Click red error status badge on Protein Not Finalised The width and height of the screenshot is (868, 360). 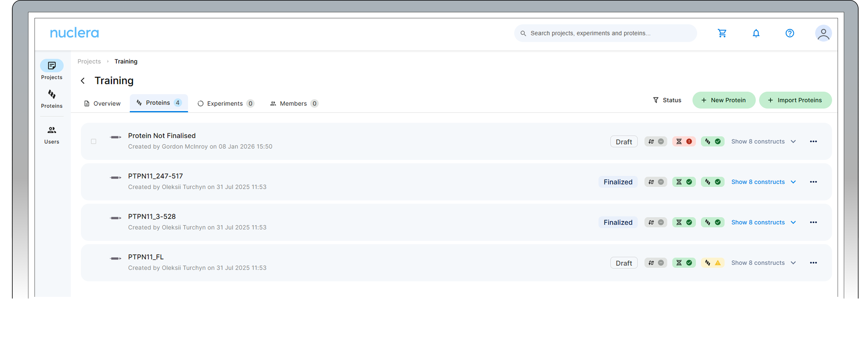(684, 142)
